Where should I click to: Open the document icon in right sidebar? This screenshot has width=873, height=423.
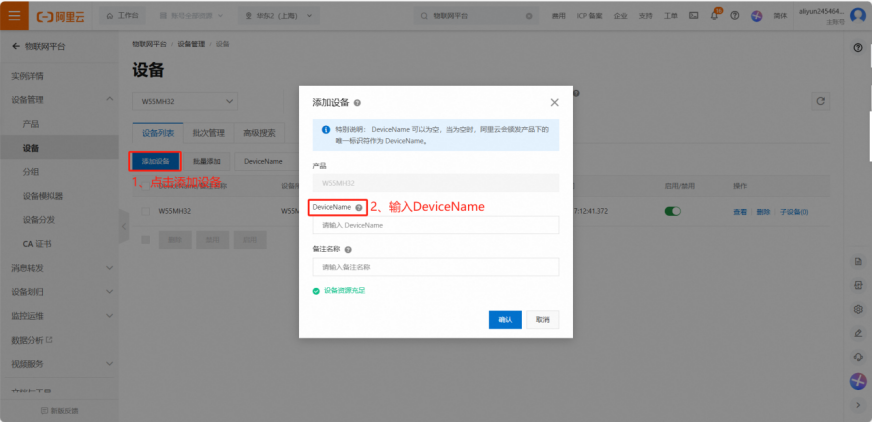pos(858,262)
